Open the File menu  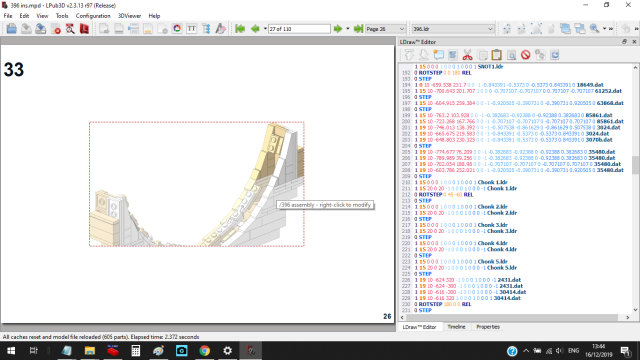coord(8,16)
